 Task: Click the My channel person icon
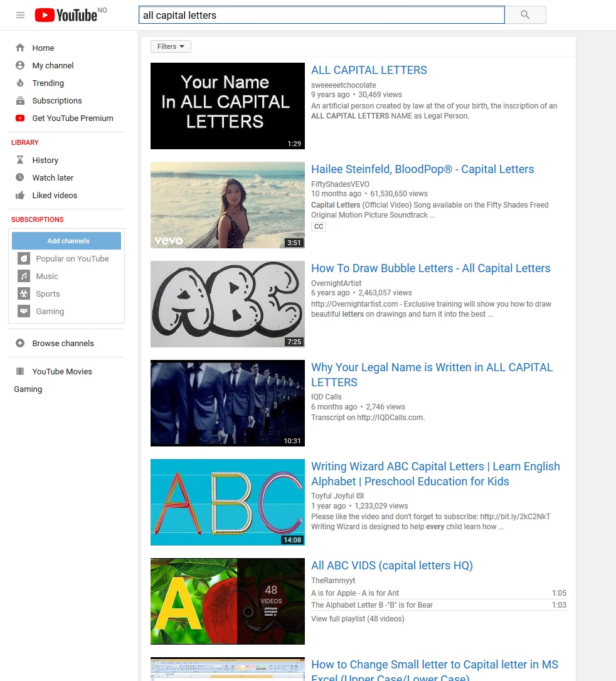pos(20,65)
